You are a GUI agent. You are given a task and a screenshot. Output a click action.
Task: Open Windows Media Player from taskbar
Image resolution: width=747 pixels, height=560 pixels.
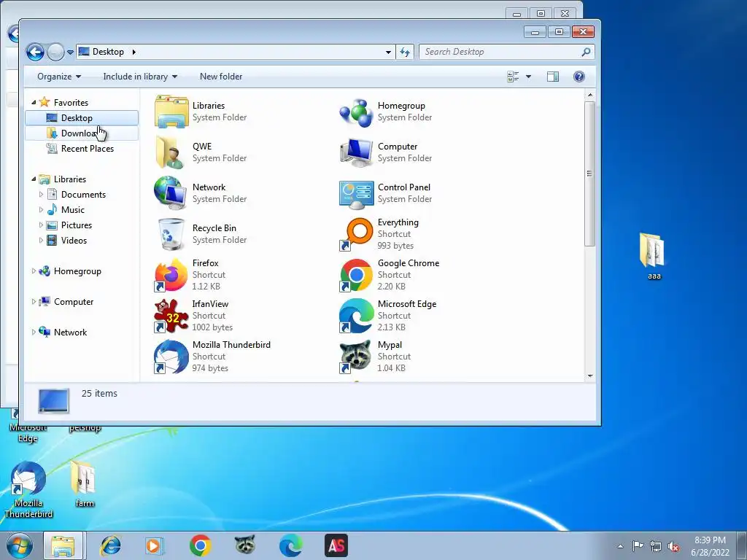tap(154, 545)
